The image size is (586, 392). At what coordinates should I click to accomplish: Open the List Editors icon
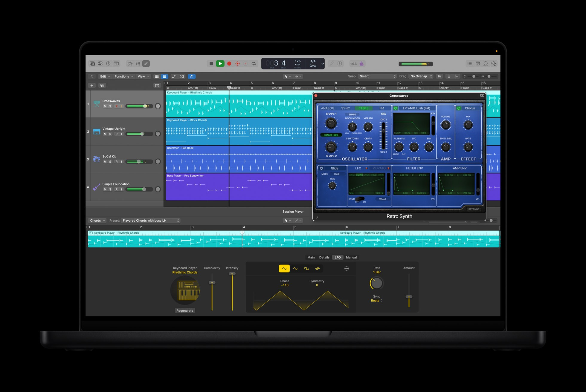[x=470, y=63]
